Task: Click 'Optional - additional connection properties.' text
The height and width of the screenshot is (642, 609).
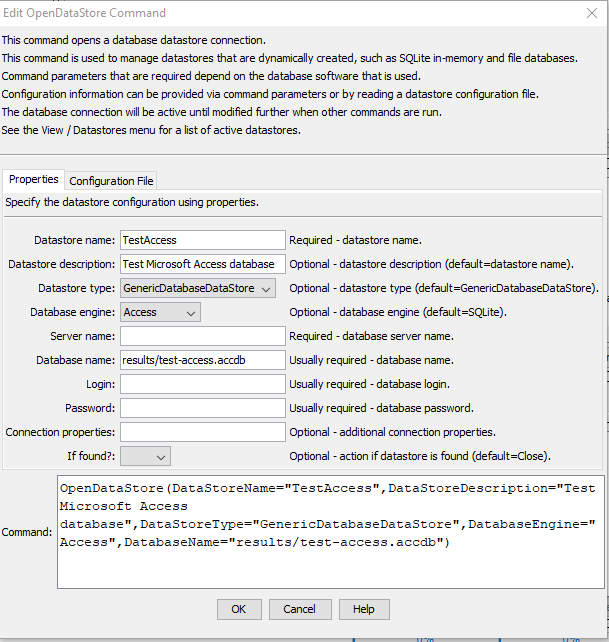Action: pos(392,432)
